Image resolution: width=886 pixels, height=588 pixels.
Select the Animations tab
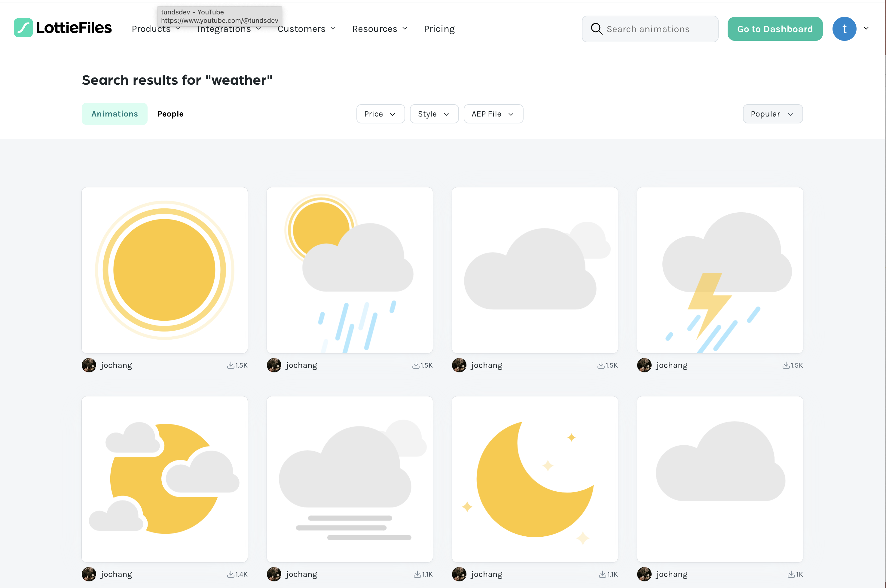115,114
